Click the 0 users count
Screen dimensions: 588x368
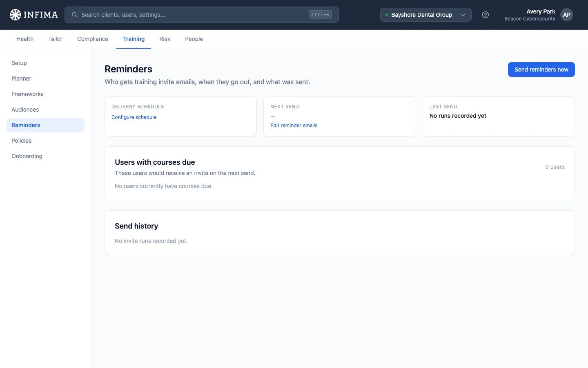555,167
